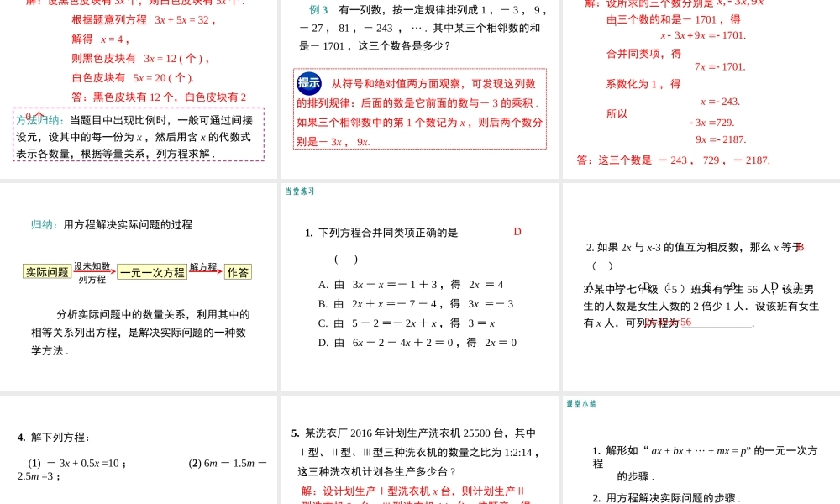Click the 列方程 label under the arrow
The width and height of the screenshot is (840, 504).
point(92,280)
